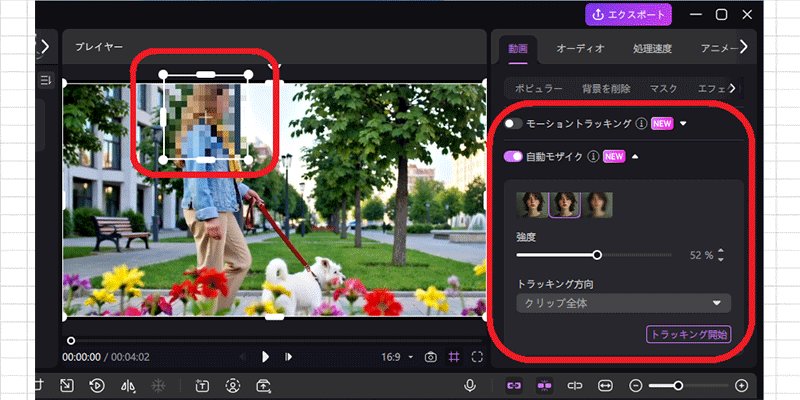This screenshot has width=800, height=400.
Task: Start tracking with the トラッキング開始 button
Action: 689,335
